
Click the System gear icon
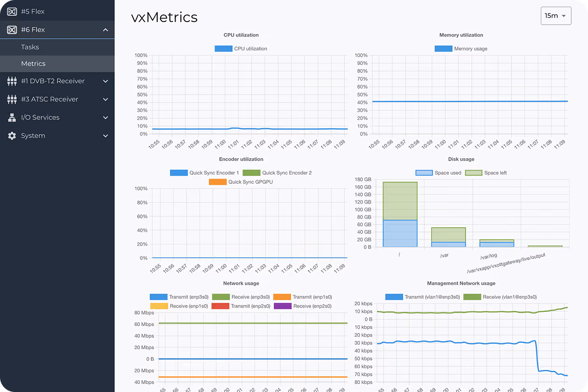(12, 136)
